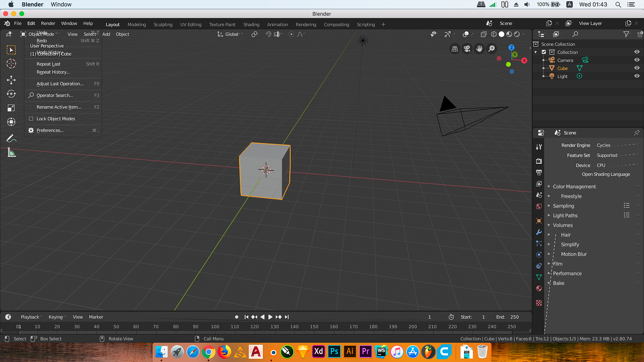
Task: Select the Transform tool
Action: [x=11, y=122]
